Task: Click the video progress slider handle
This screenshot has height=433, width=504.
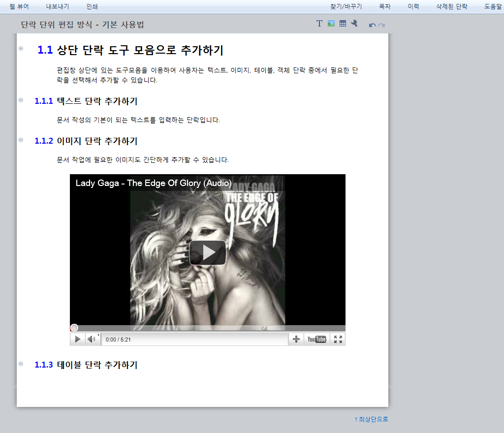Action: (74, 328)
